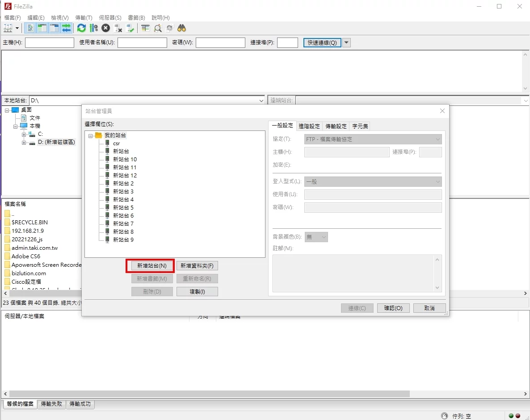Click the 密碼(W) quick connect field
This screenshot has height=420, width=530.
pos(220,42)
